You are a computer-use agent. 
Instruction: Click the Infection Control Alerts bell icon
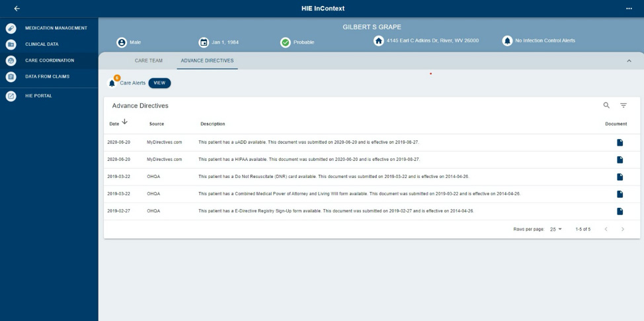coord(507,41)
